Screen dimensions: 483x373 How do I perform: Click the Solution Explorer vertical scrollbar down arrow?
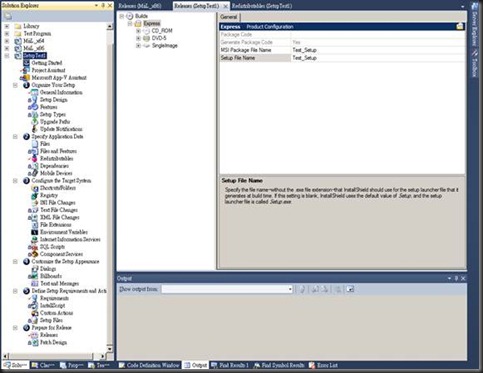point(110,349)
